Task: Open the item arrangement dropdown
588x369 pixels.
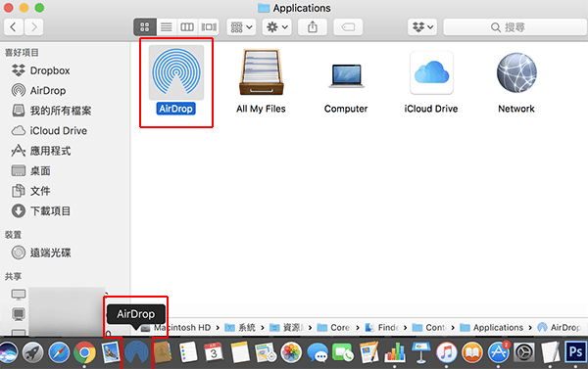Action: click(x=241, y=27)
